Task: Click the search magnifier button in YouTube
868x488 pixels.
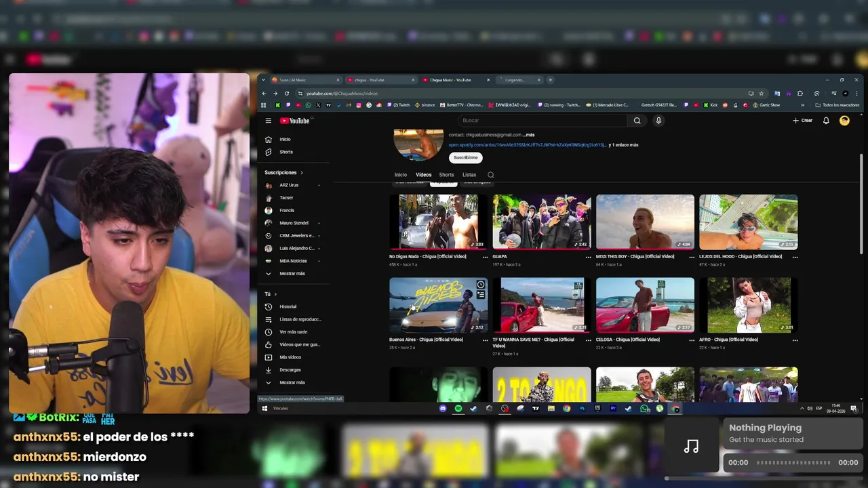Action: [x=637, y=121]
